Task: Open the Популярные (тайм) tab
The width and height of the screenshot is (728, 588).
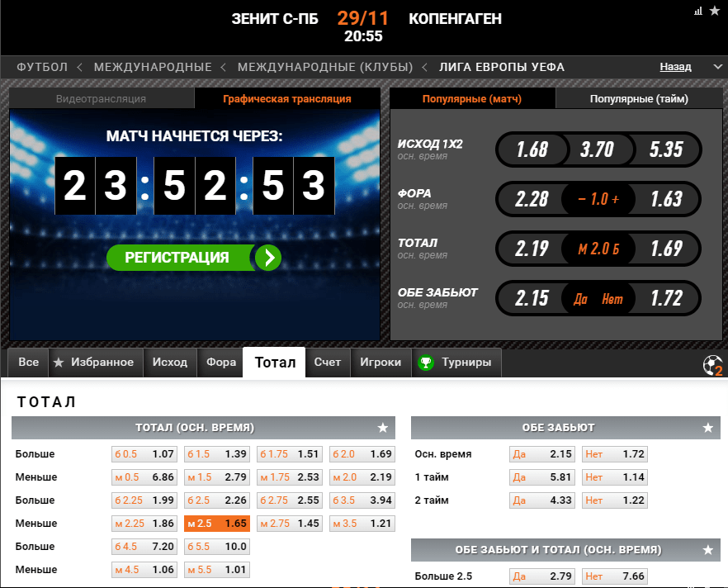Action: click(x=639, y=98)
